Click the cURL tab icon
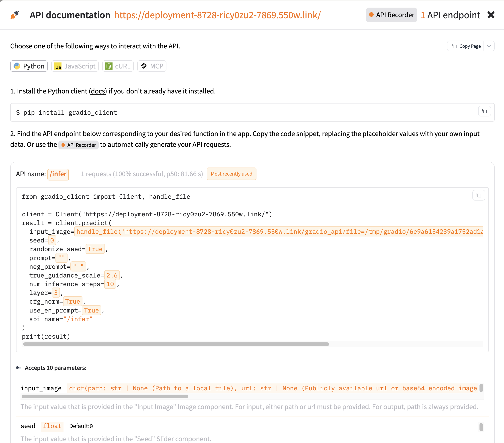504x443 pixels. pos(109,66)
